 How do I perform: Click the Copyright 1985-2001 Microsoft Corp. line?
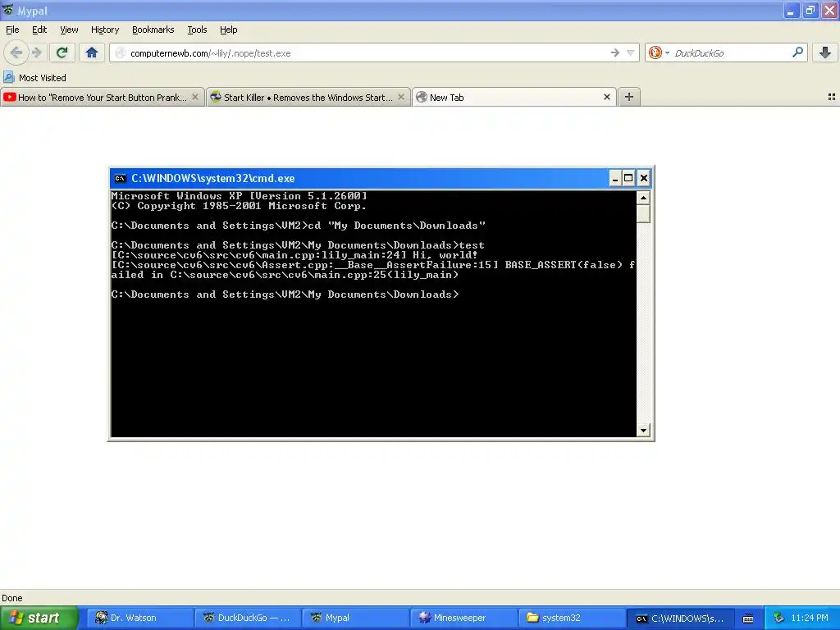point(239,206)
